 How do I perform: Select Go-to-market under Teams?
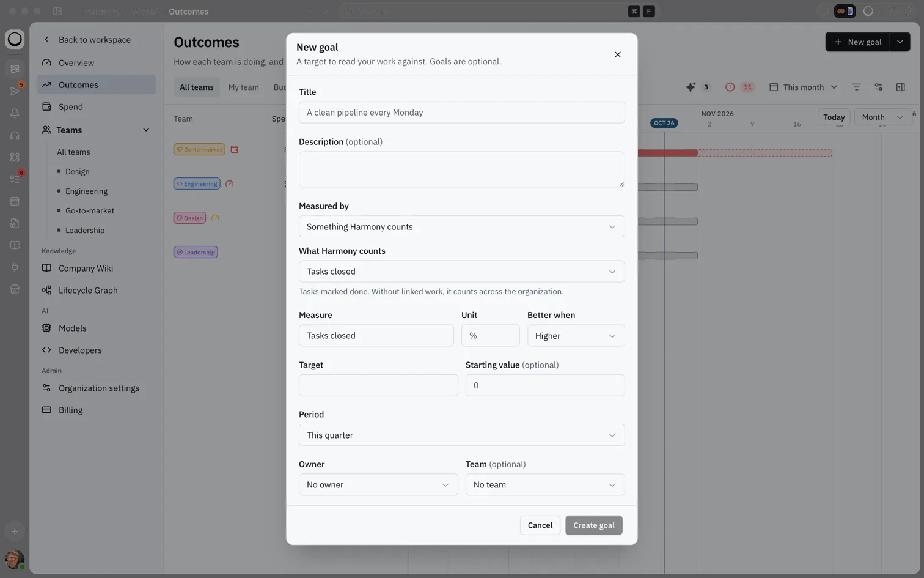pyautogui.click(x=90, y=210)
